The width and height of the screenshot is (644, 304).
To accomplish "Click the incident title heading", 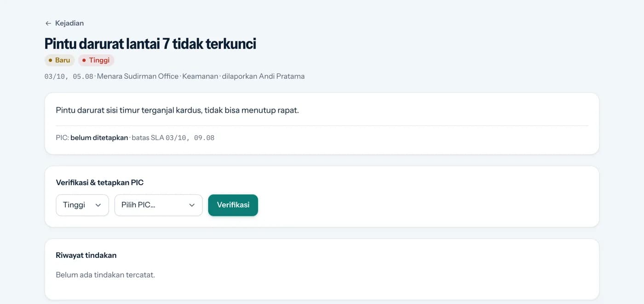I will point(150,44).
